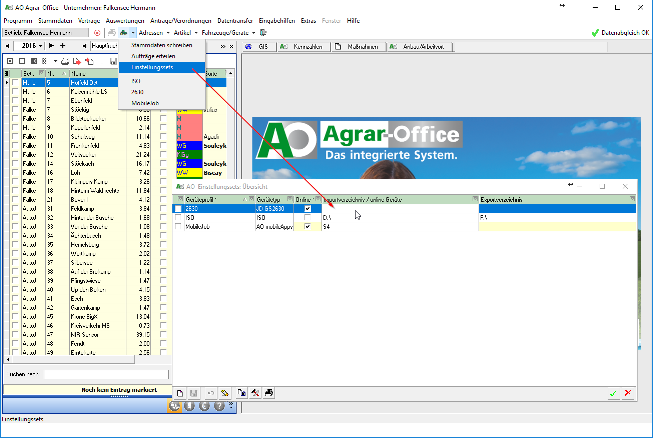This screenshot has height=438, width=653.
Task: Click the orange-highlighted round navigation icon
Action: (x=174, y=406)
